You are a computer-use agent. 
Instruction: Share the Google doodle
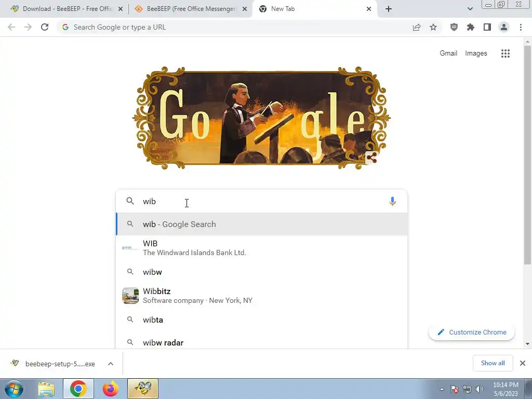tap(371, 158)
